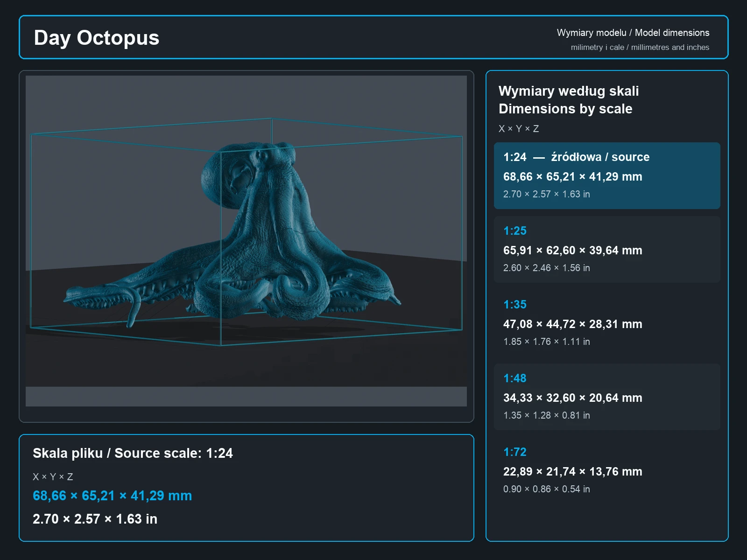This screenshot has width=747, height=560.
Task: Click the 68,66 × 65,21 × 41,29 mm value in the 1:24 card
Action: point(572,177)
